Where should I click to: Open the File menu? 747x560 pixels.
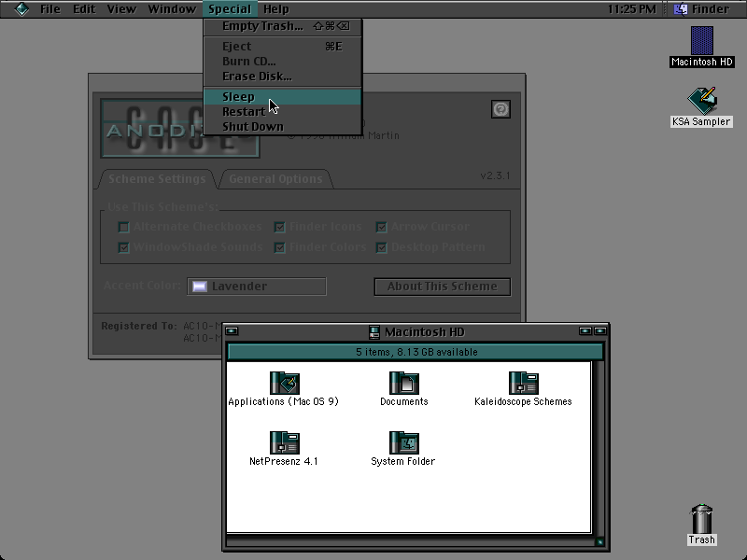[x=50, y=9]
